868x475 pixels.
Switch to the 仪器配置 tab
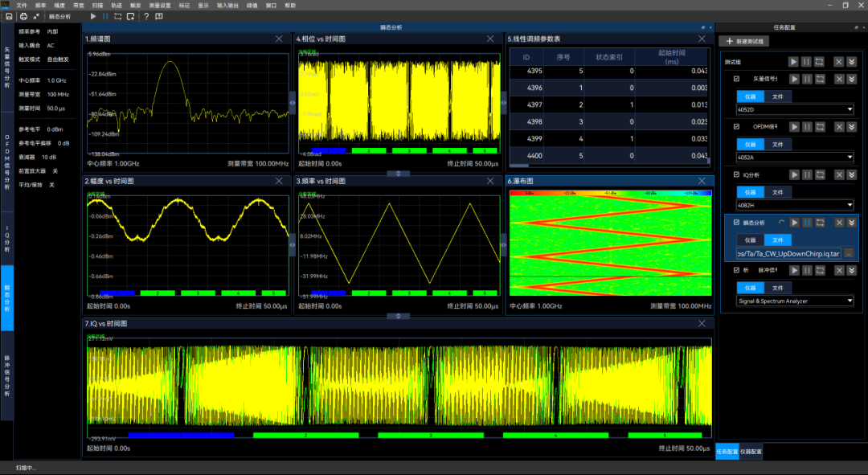tap(751, 452)
